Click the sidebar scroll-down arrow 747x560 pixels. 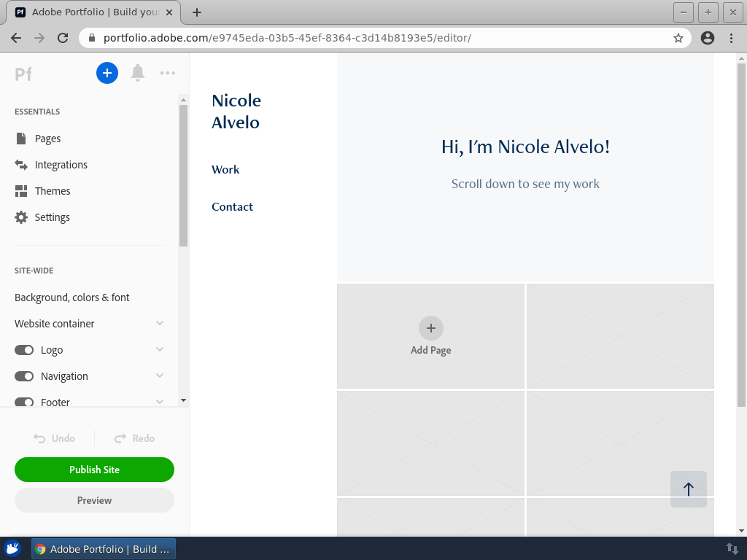[183, 400]
